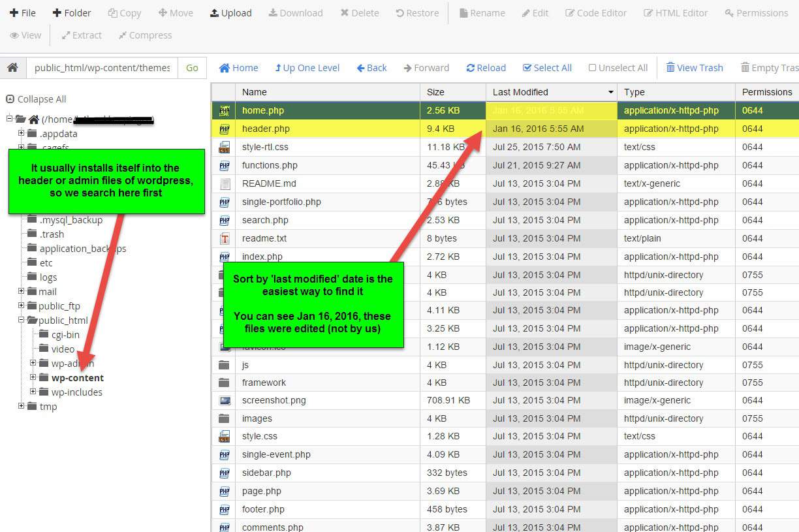The height and width of the screenshot is (532, 799).
Task: Click the screenshot.png image icon
Action: [225, 400]
